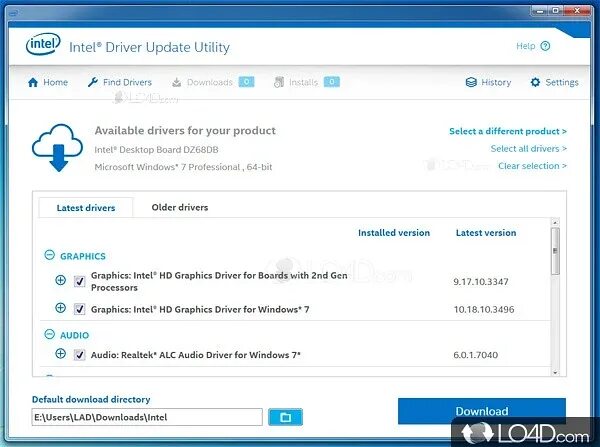Open the Home menu item
Screen dimensions: 600x447
pyautogui.click(x=55, y=82)
